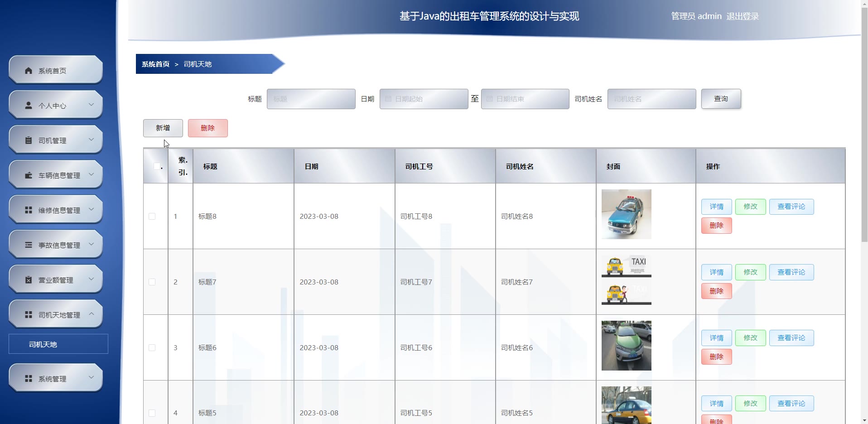Expand the 司机管理 menu chevron

pos(92,140)
